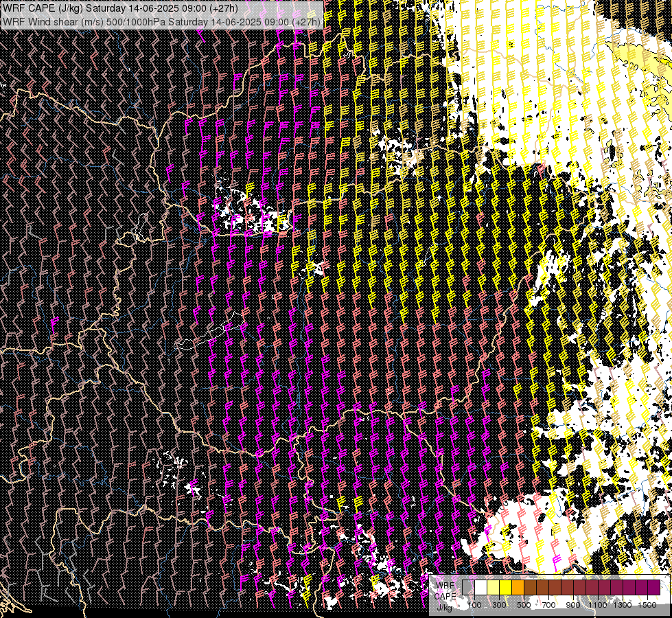Click the legend value '500'

pyautogui.click(x=524, y=605)
